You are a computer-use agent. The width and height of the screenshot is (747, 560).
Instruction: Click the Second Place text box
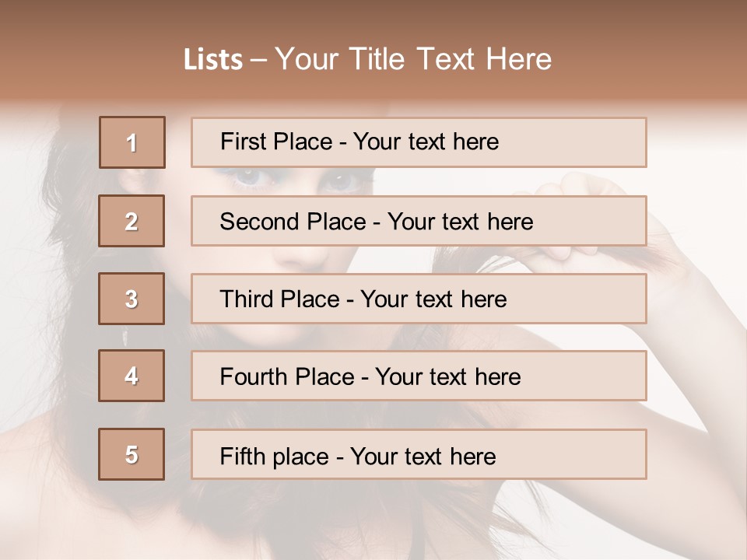tap(419, 221)
